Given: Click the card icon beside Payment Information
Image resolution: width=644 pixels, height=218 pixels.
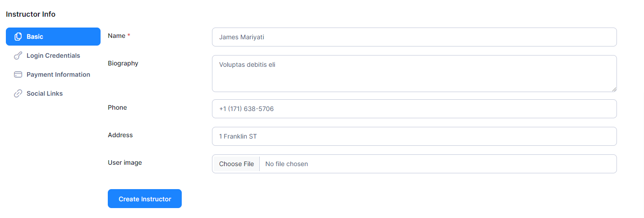Looking at the screenshot, I should [18, 74].
